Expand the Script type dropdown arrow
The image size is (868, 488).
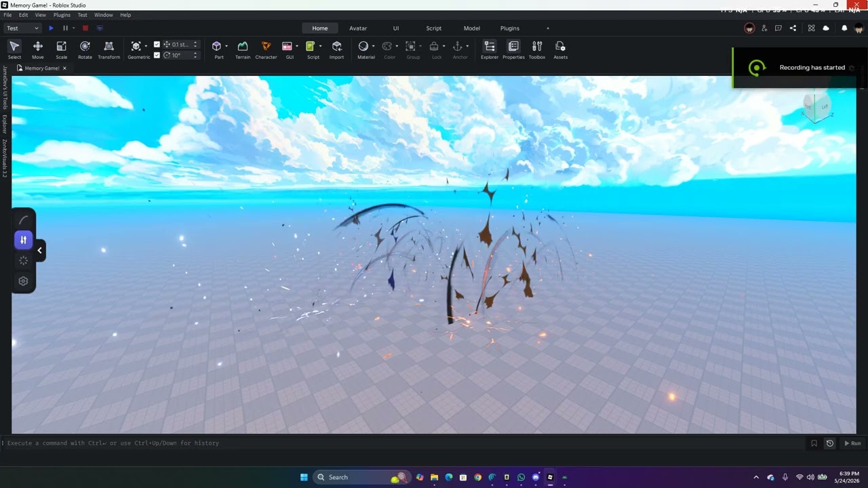coord(320,46)
